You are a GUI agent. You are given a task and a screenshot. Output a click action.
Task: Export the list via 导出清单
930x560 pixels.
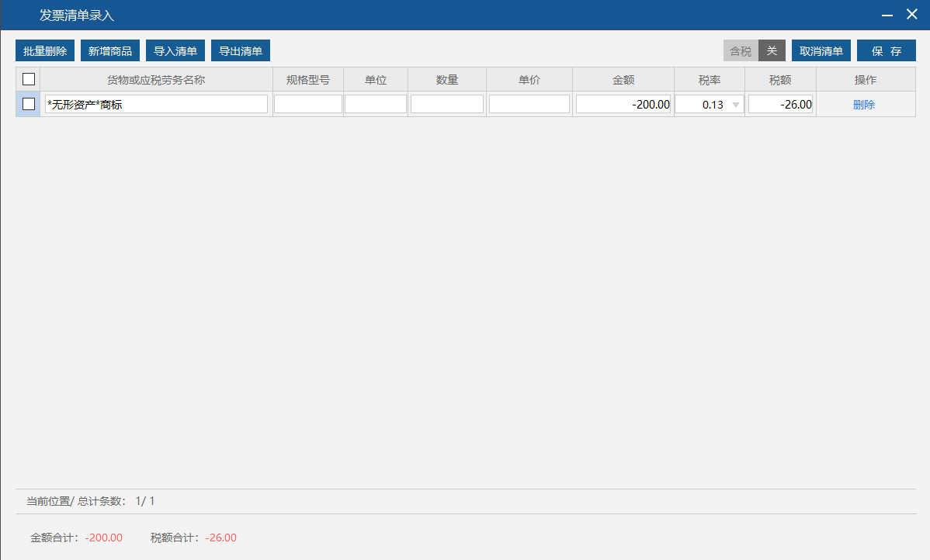[x=241, y=51]
